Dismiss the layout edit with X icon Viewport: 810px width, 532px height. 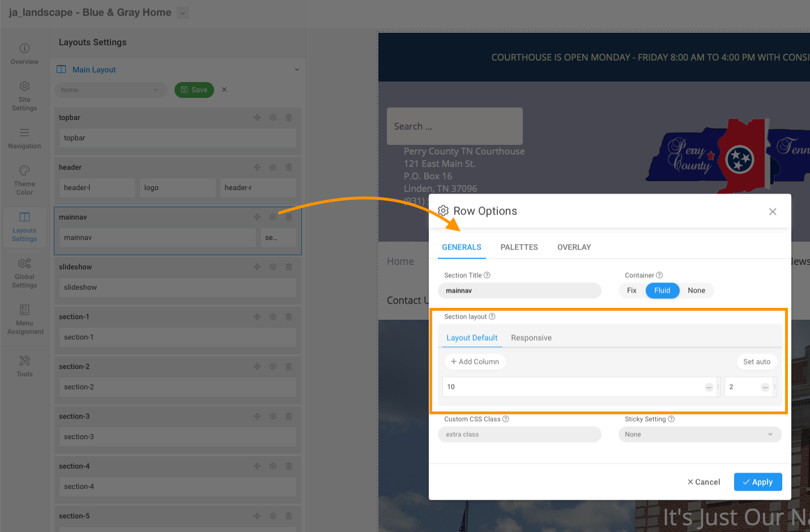pos(224,89)
